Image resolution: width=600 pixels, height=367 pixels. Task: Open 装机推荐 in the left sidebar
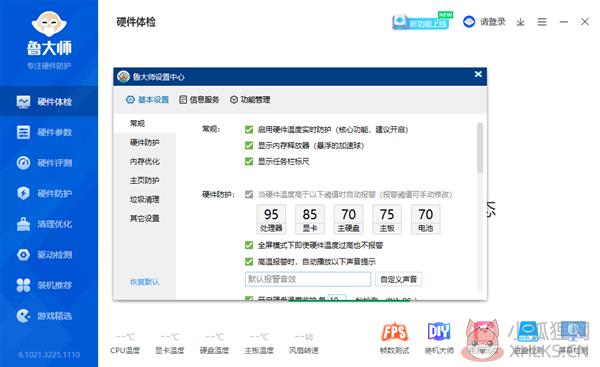(x=49, y=285)
